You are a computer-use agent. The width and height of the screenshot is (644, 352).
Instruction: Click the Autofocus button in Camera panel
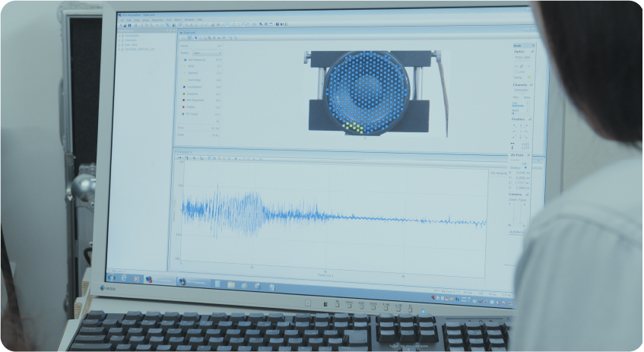click(x=517, y=231)
